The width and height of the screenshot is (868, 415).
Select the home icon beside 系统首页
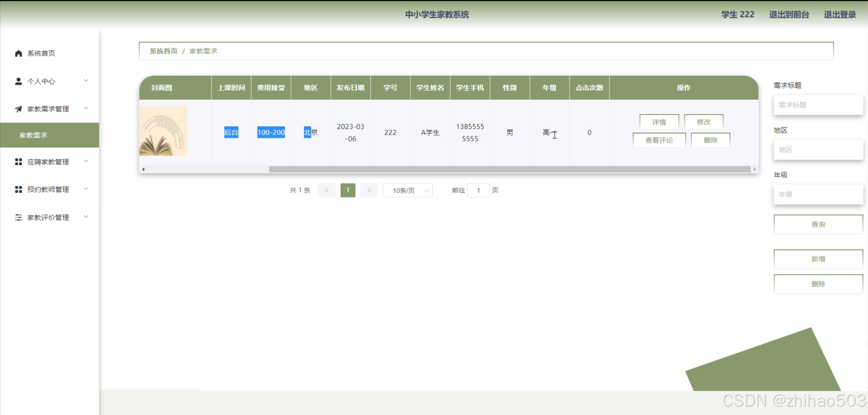[x=18, y=53]
